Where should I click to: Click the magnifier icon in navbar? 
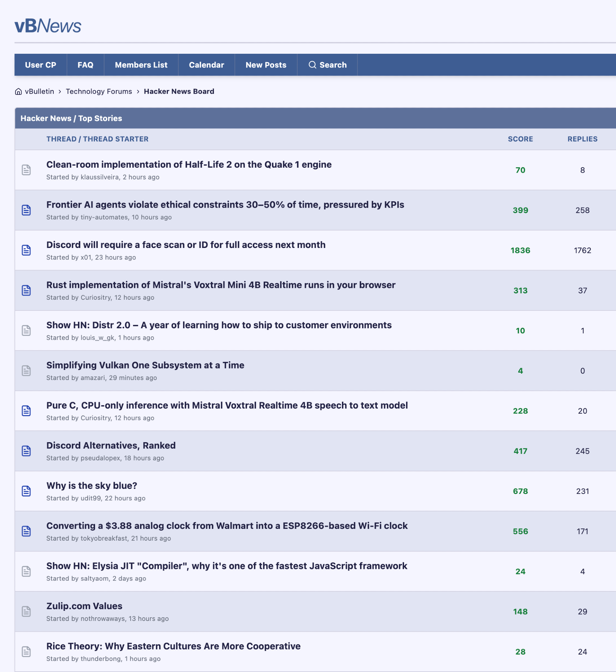pos(312,65)
